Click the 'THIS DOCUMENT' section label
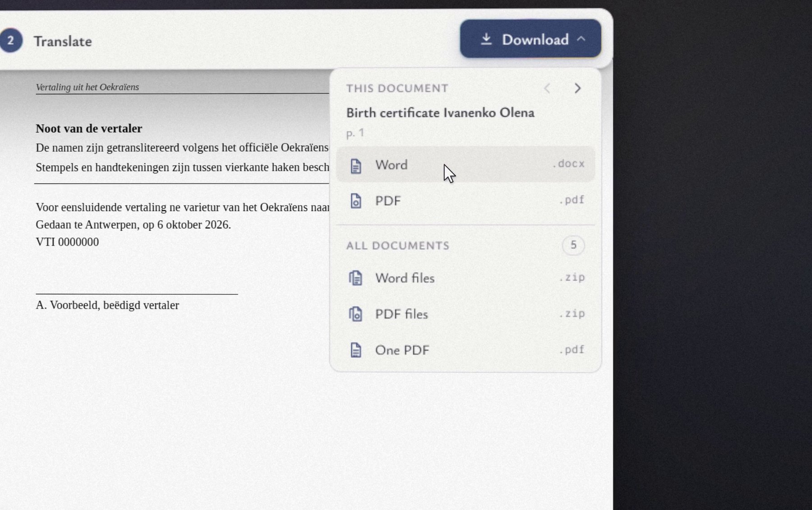The width and height of the screenshot is (812, 510). (397, 88)
